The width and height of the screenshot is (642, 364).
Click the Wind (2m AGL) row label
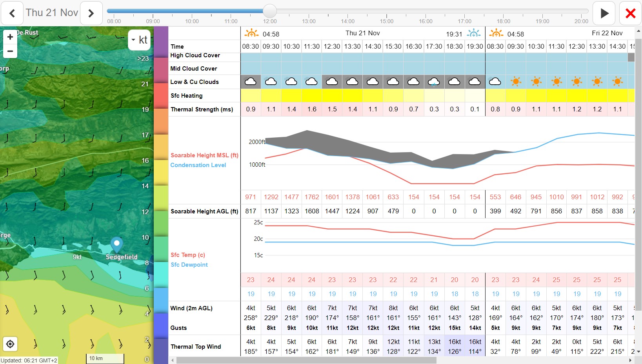point(191,308)
